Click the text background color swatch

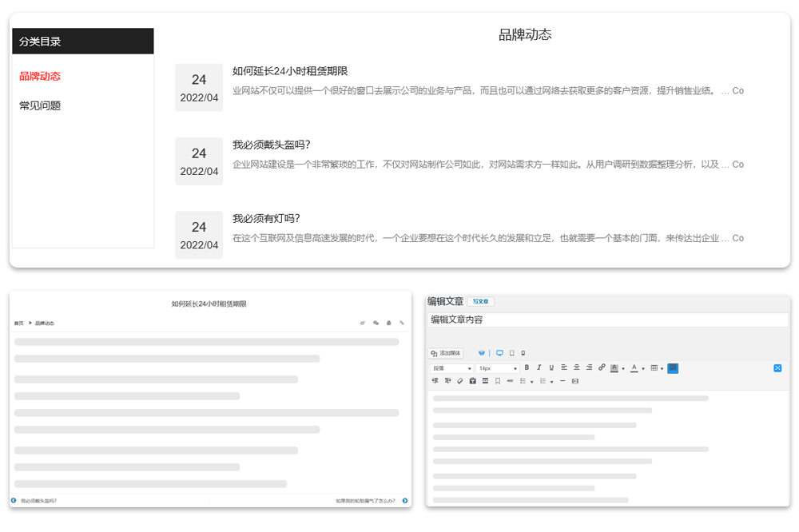click(x=614, y=368)
